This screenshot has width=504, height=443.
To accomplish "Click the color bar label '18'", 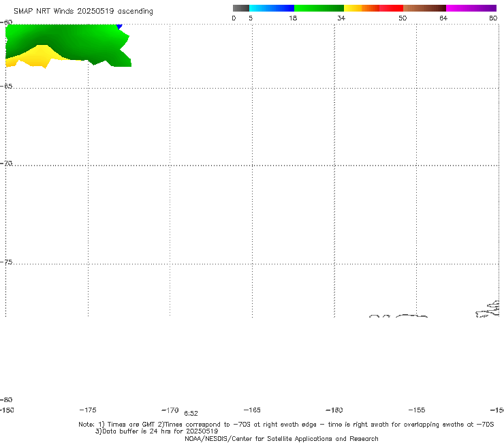I will tap(293, 18).
